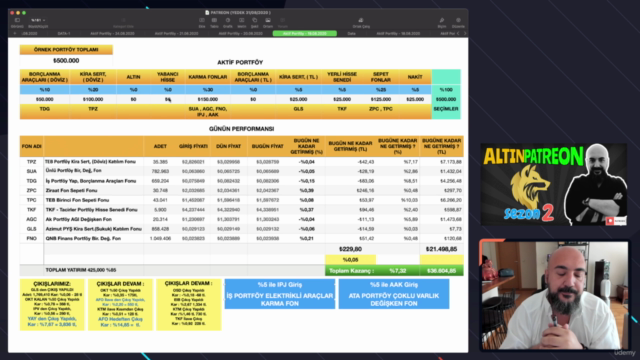640x360 pixels.
Task: Switch to the Data sheet tab
Action: [x=351, y=33]
